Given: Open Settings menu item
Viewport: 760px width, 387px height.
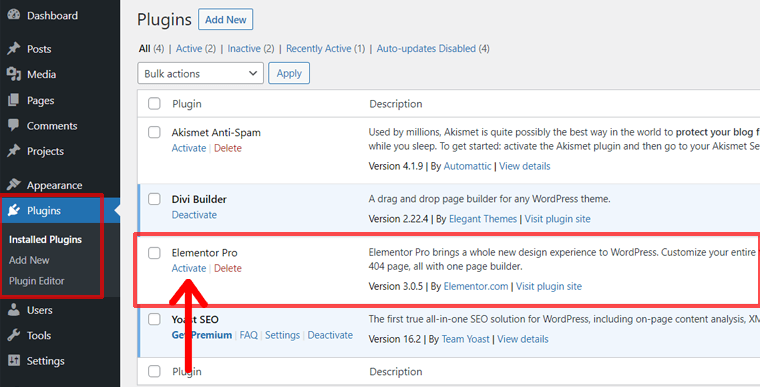Looking at the screenshot, I should pos(46,361).
